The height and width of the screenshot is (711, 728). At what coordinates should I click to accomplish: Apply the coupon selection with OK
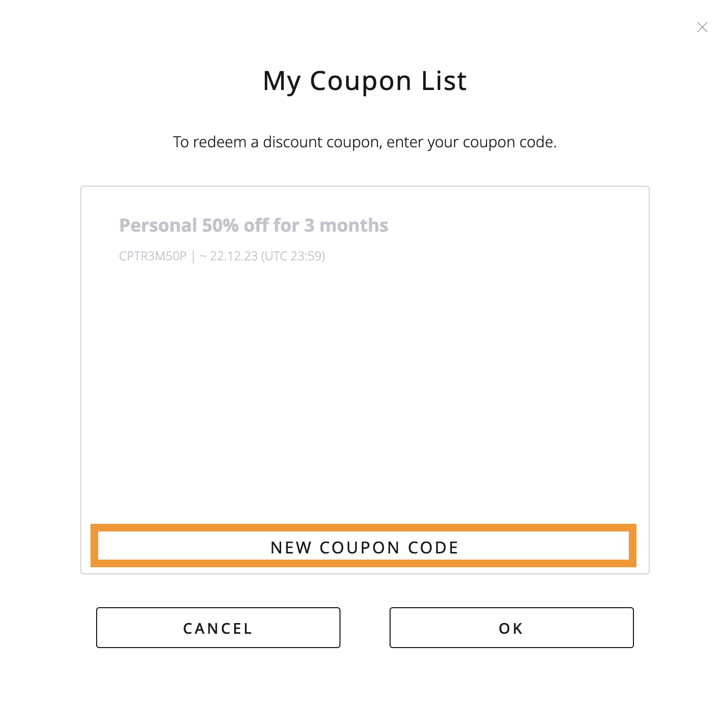pos(511,628)
